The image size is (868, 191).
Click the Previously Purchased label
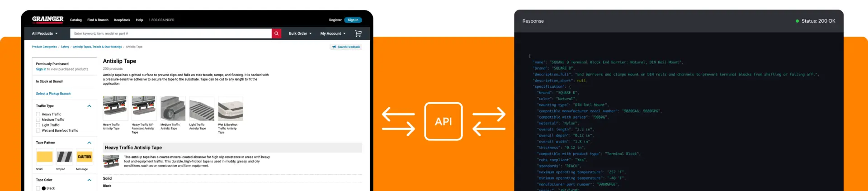coord(52,64)
